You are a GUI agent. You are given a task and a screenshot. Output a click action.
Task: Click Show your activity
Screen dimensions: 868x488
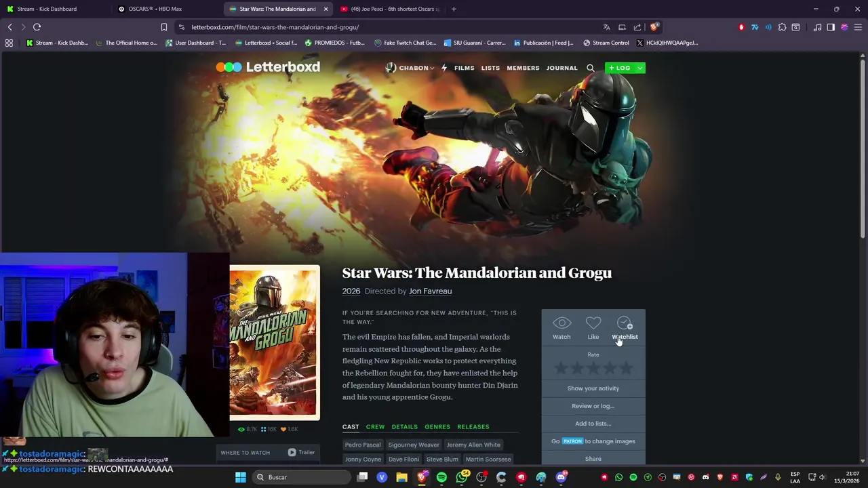click(x=593, y=388)
